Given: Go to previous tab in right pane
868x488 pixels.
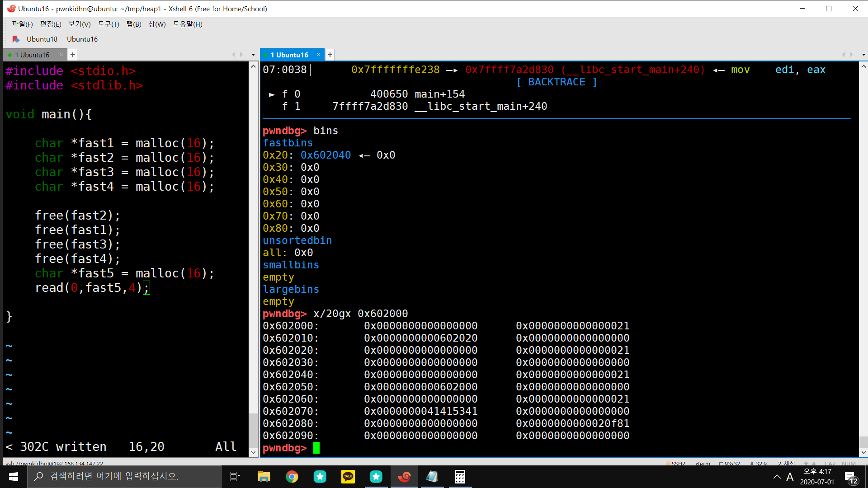Looking at the screenshot, I should [x=844, y=55].
